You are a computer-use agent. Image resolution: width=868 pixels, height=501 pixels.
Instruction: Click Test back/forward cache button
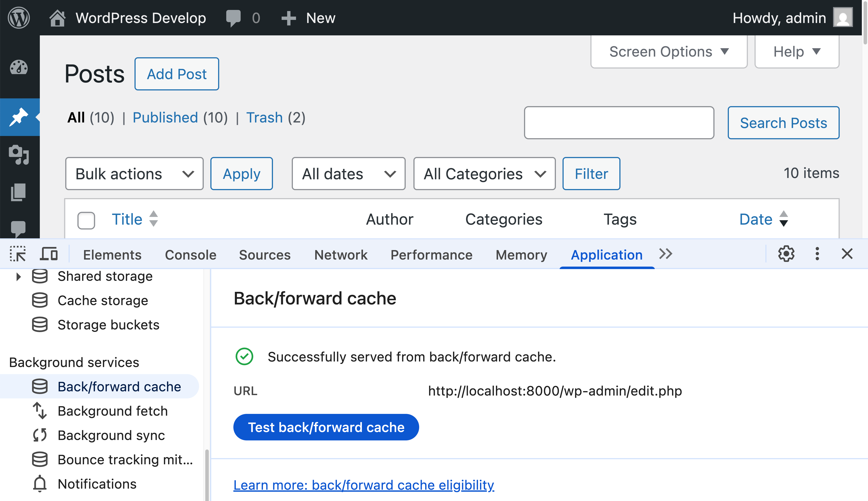click(x=326, y=427)
